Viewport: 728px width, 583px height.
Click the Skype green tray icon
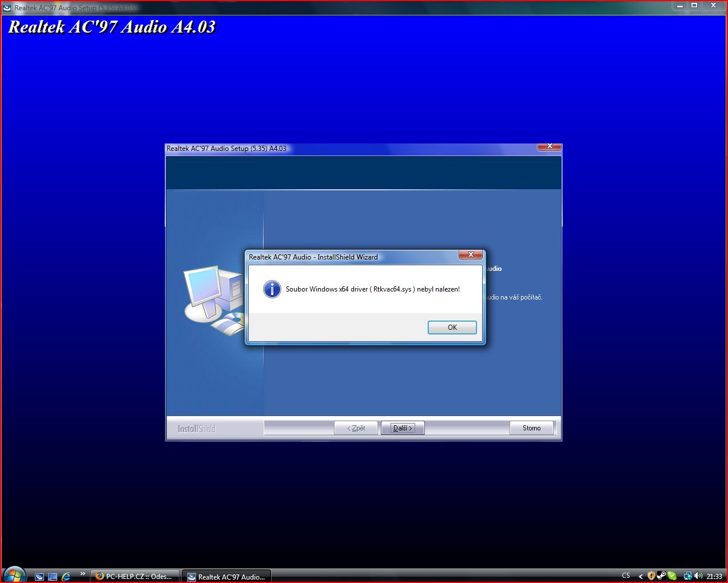click(672, 576)
